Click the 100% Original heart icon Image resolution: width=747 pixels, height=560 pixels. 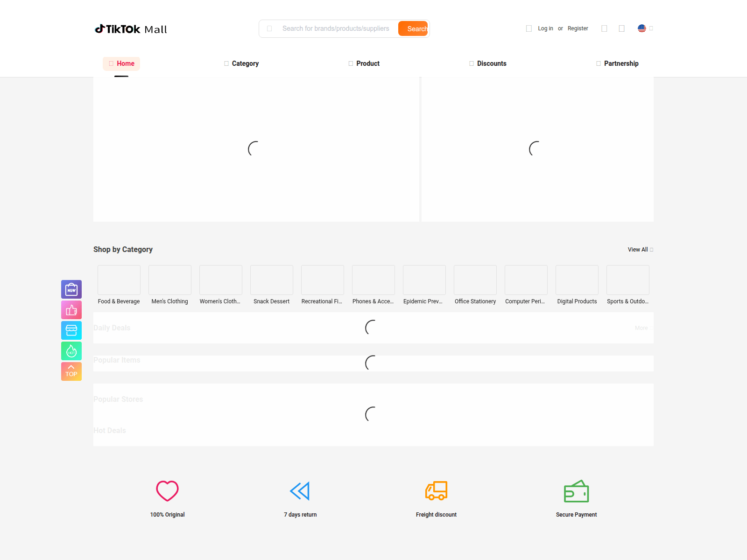coord(167,491)
